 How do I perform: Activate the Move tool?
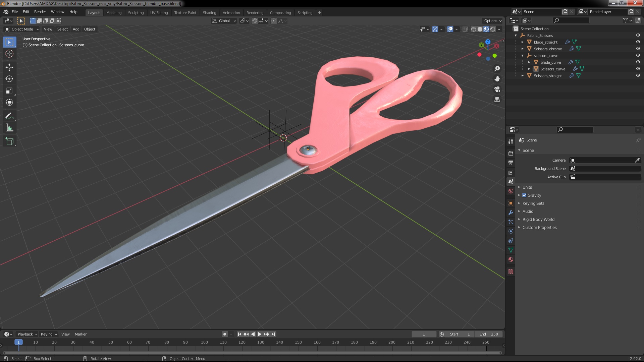[x=9, y=67]
